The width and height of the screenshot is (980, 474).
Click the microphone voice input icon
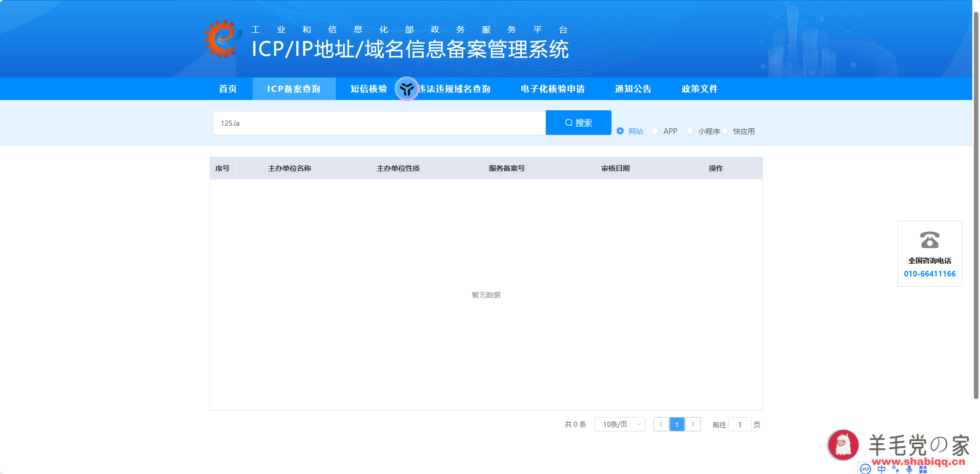pos(910,469)
